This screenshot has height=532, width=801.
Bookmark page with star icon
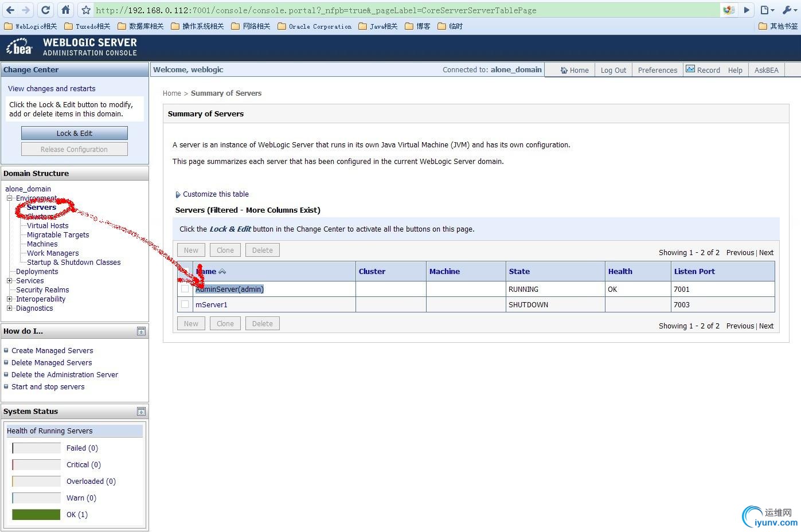pyautogui.click(x=85, y=10)
